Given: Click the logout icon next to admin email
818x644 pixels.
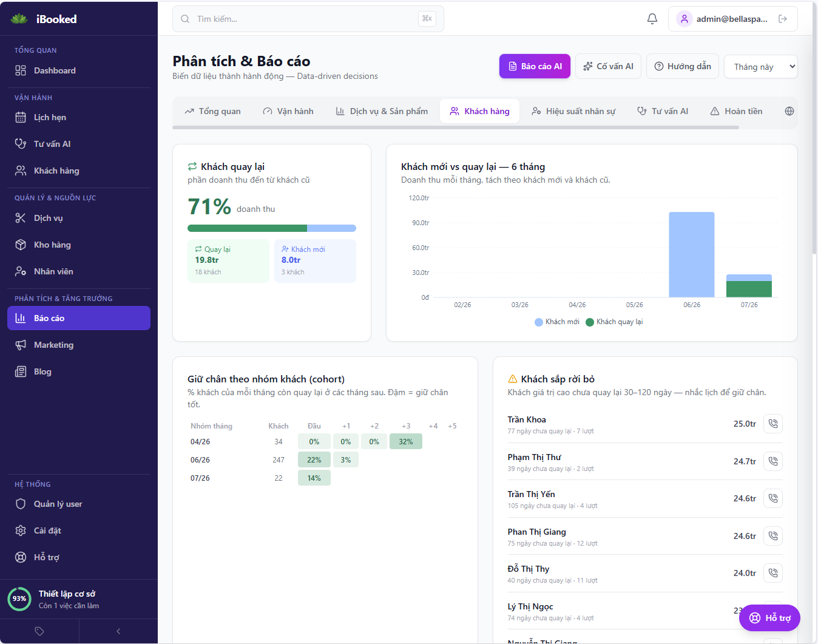Looking at the screenshot, I should (783, 19).
